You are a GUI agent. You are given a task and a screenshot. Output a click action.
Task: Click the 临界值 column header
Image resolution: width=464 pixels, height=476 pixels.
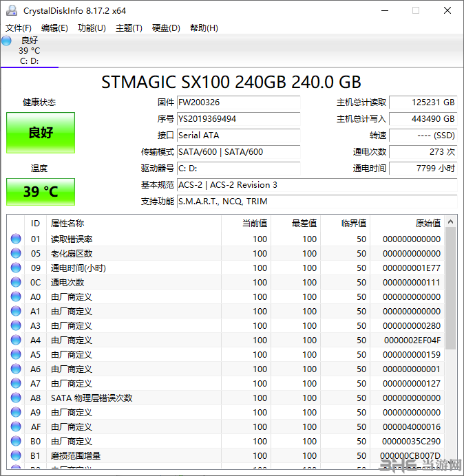coord(345,224)
